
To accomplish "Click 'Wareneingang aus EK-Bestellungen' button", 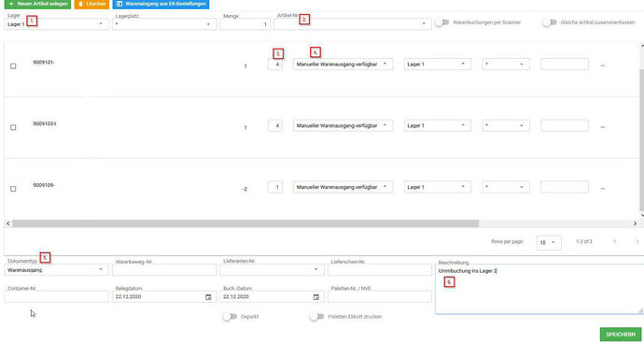I will (x=161, y=4).
